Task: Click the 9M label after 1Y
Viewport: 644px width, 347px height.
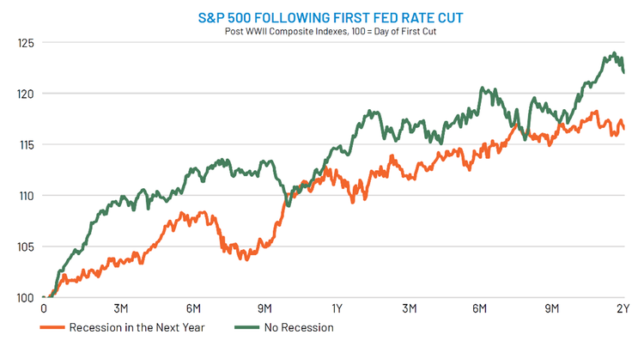Action: (552, 308)
